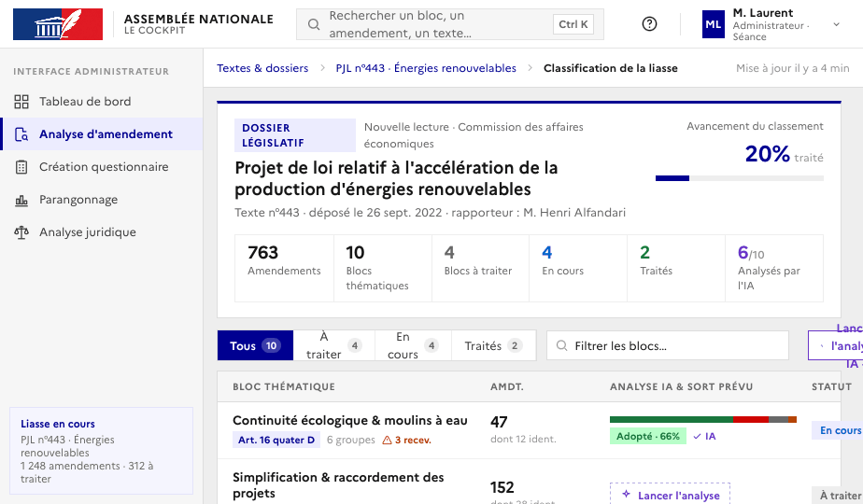The image size is (863, 504).
Task: Open Tableau de bord in sidebar
Action: coord(102,101)
